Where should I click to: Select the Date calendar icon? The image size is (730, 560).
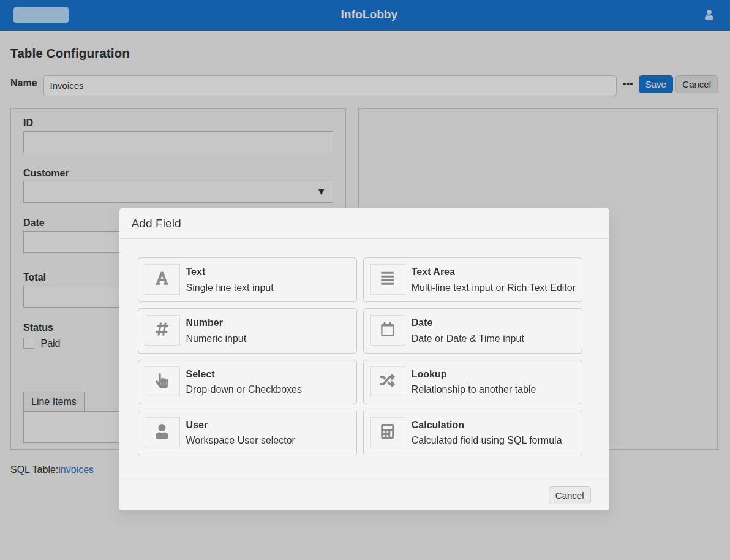point(387,330)
